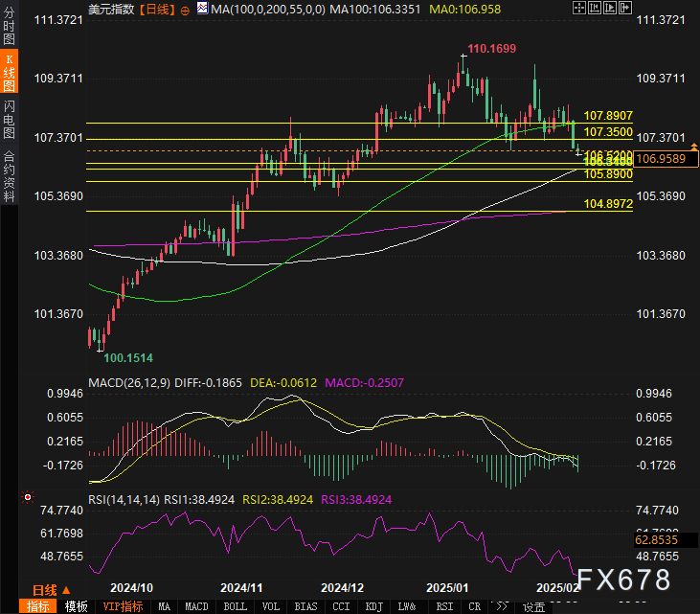Toggle the BOLL indicator

pyautogui.click(x=234, y=606)
